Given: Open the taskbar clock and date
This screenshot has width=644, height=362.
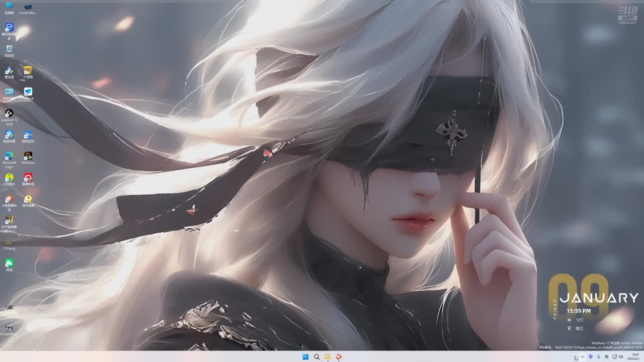Looking at the screenshot, I should pos(635,357).
